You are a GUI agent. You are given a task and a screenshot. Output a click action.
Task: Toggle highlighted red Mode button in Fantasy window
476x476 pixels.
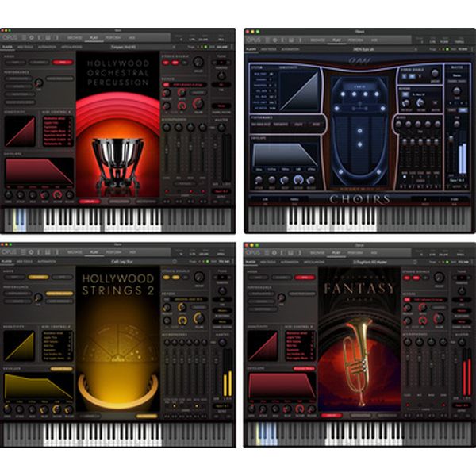click(302, 277)
